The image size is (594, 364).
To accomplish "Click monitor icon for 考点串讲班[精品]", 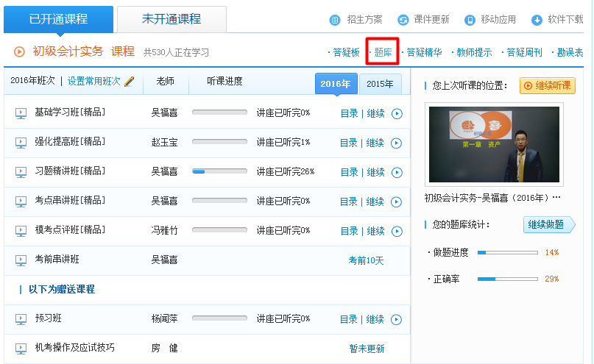I will point(21,201).
